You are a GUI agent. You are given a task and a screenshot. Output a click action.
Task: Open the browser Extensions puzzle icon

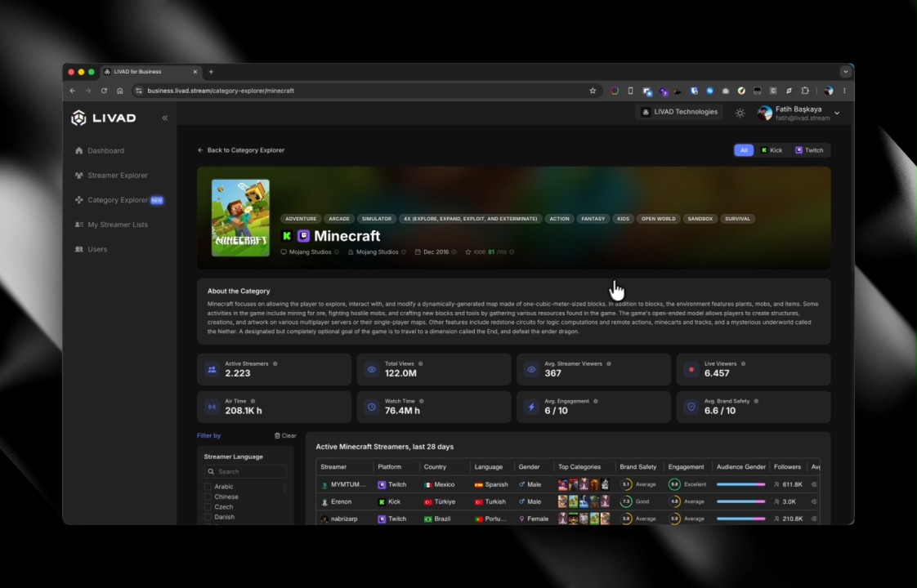coord(805,91)
